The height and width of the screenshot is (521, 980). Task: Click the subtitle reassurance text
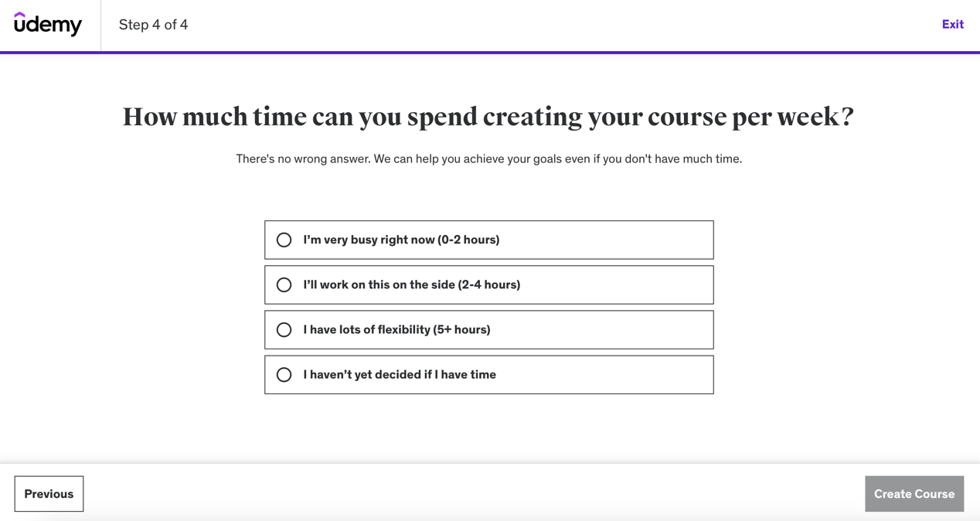(x=488, y=158)
